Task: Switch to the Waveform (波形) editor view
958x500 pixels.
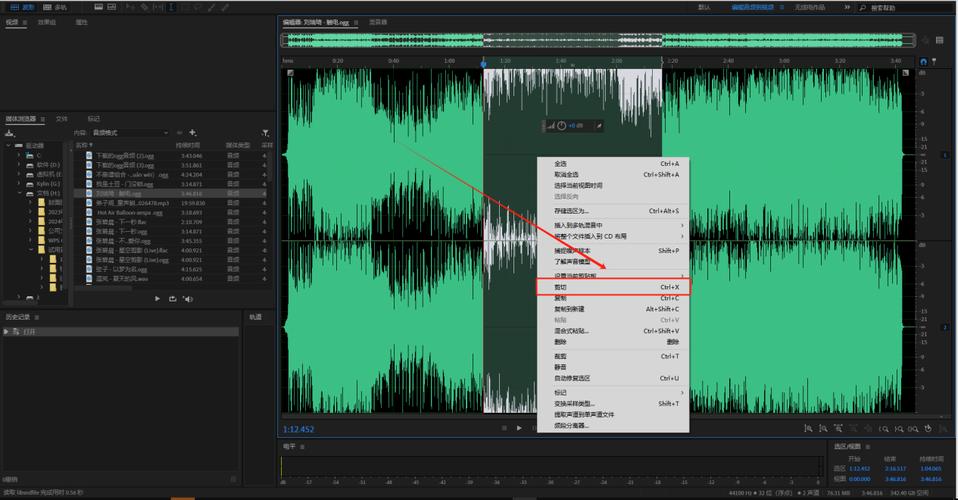Action: coord(21,7)
